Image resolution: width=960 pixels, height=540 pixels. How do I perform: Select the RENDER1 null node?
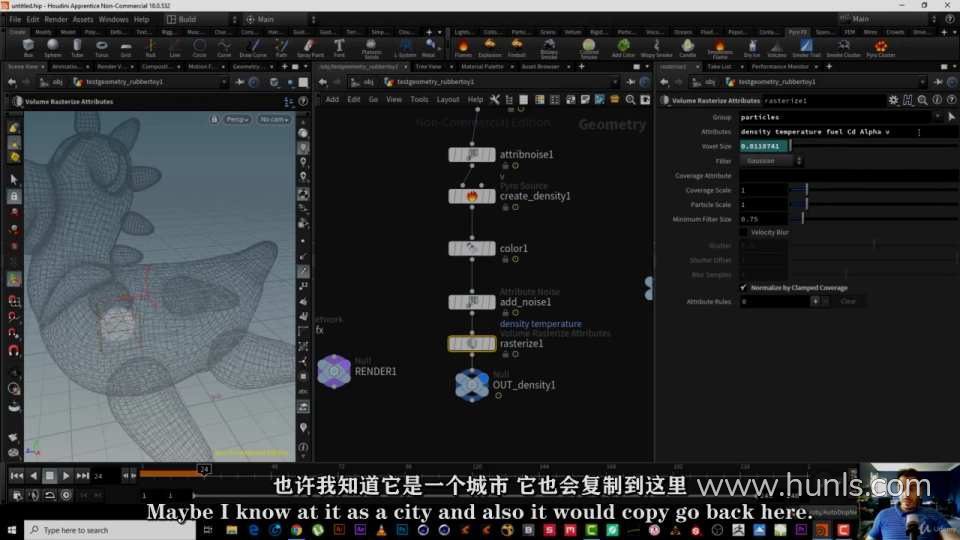pos(334,371)
